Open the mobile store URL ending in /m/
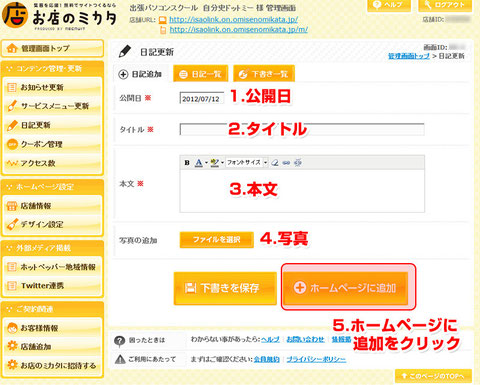This screenshot has width=480, height=385. 239,30
